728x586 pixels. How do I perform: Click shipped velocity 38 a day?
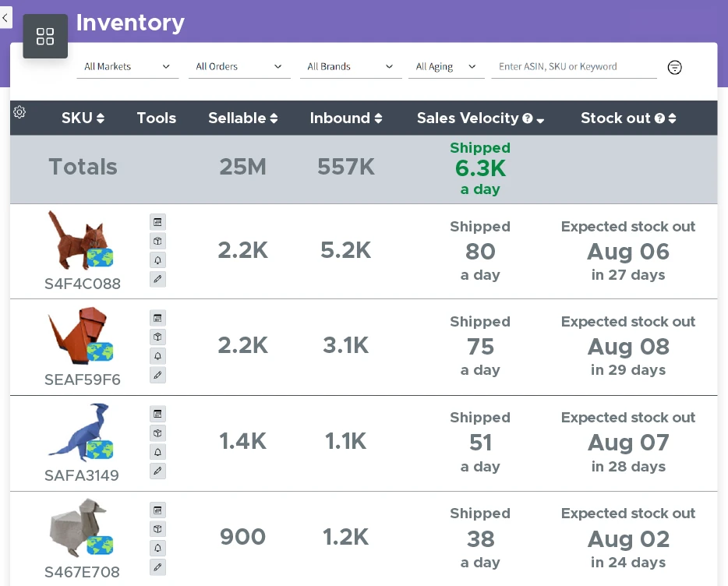pyautogui.click(x=480, y=538)
